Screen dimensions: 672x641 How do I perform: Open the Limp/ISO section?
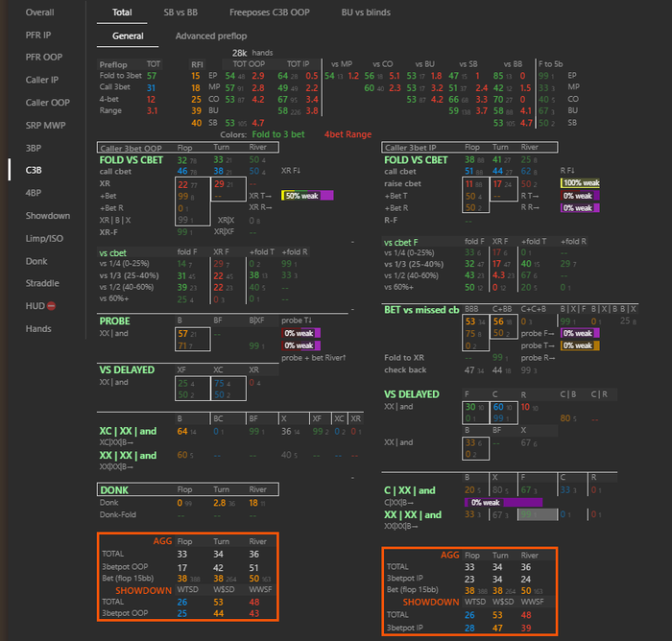(x=44, y=238)
